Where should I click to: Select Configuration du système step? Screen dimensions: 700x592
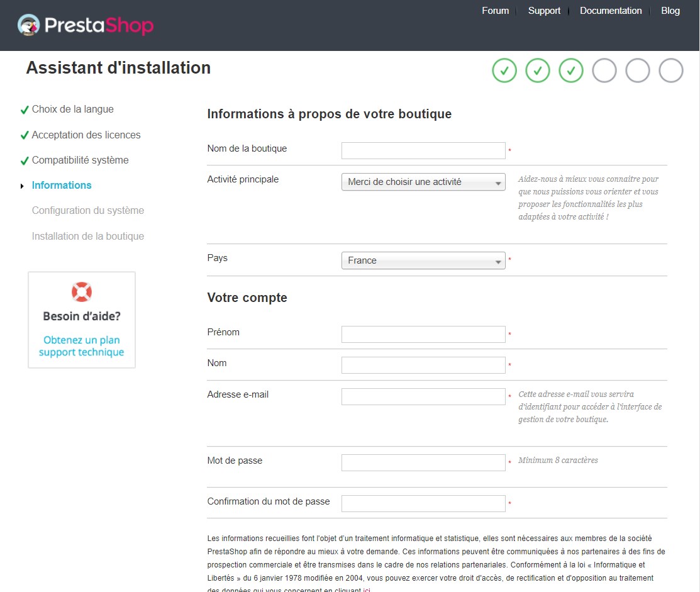[x=88, y=210]
